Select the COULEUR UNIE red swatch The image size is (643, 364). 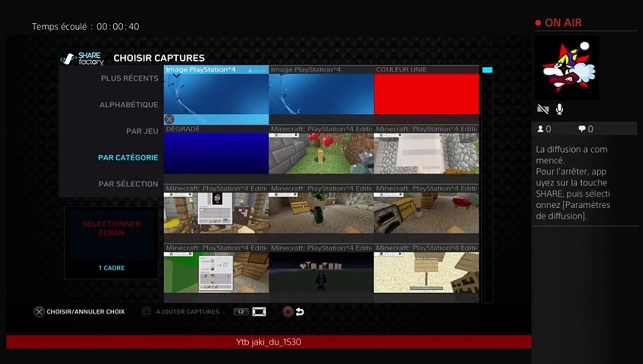pyautogui.click(x=426, y=95)
